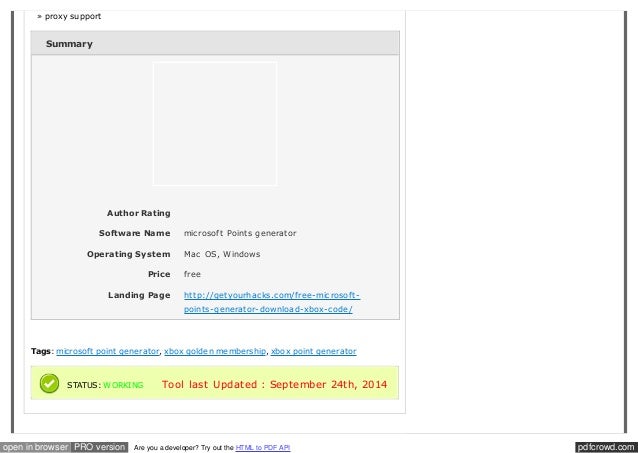Click the 'WORKING' status text
The image size is (638, 453).
(x=123, y=385)
